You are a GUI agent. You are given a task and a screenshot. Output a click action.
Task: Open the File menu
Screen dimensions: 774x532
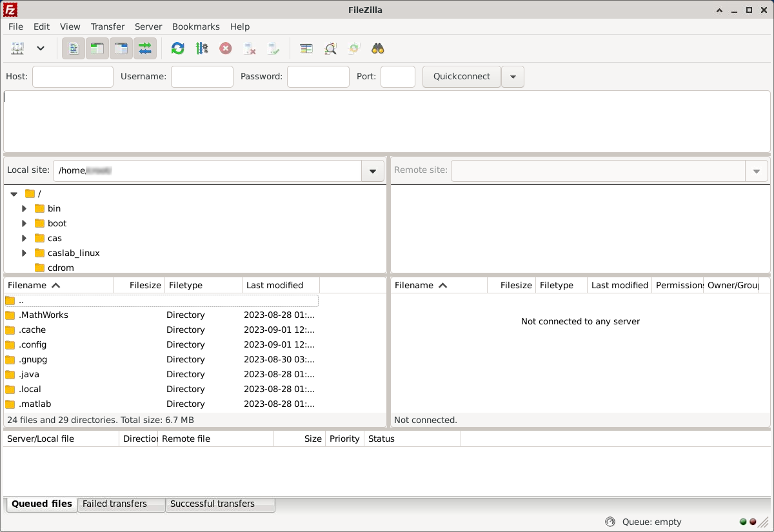tap(15, 26)
